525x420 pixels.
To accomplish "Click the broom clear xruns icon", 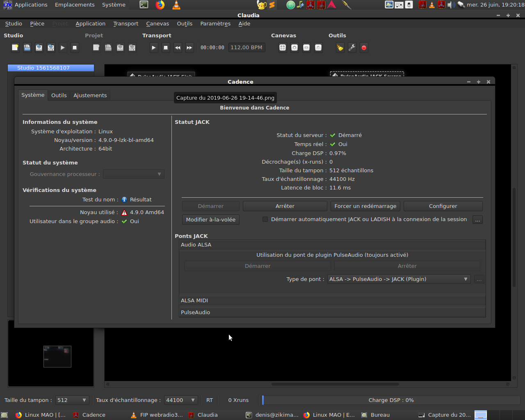I will pyautogui.click(x=340, y=48).
